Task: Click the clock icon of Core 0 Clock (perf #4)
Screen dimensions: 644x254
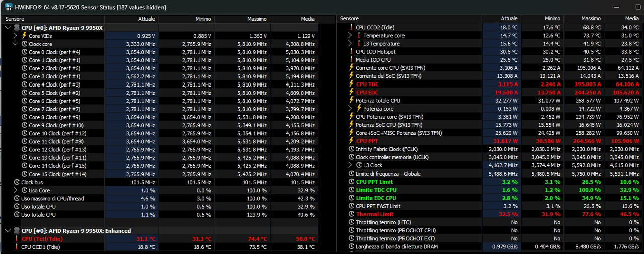Action: 24,52
